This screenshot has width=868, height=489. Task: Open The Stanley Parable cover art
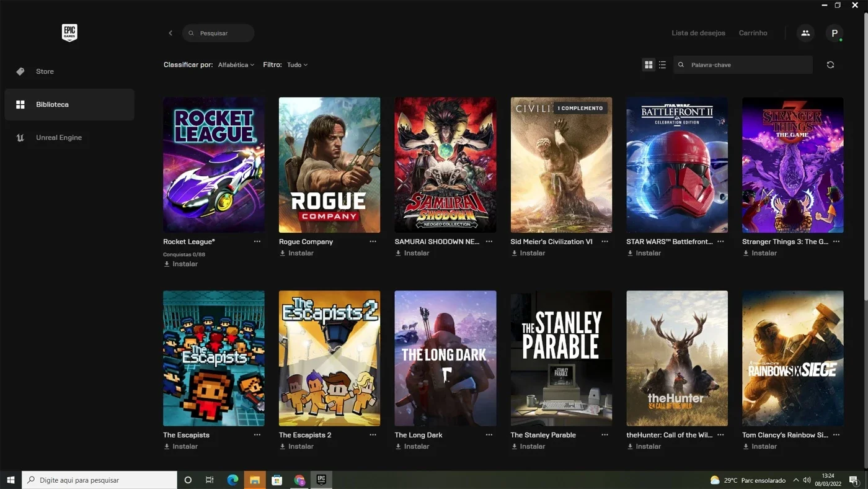point(562,359)
